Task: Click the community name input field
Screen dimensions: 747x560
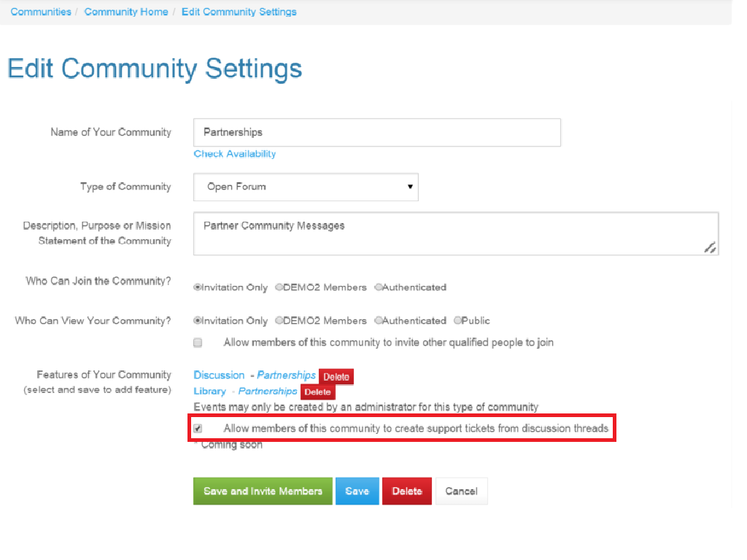Action: (x=376, y=132)
